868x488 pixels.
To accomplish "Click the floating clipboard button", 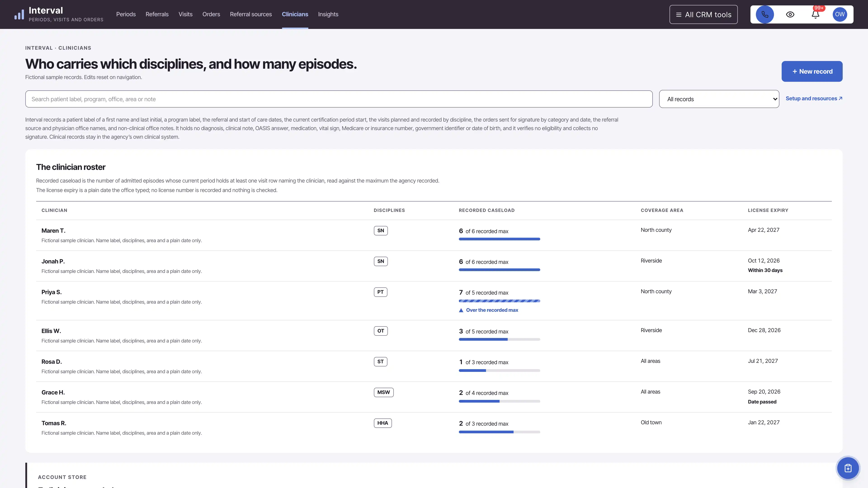I will pos(848,468).
